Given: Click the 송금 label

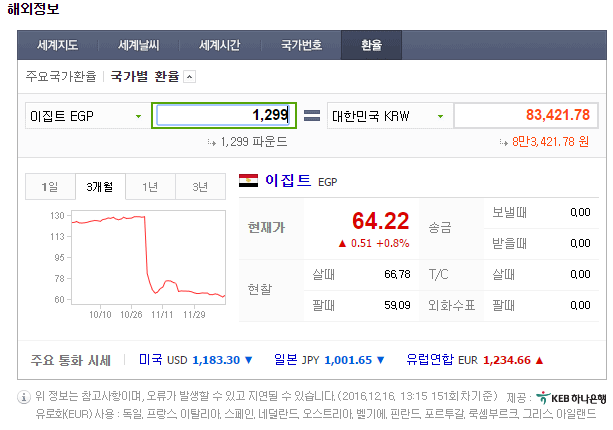Looking at the screenshot, I should tap(440, 228).
